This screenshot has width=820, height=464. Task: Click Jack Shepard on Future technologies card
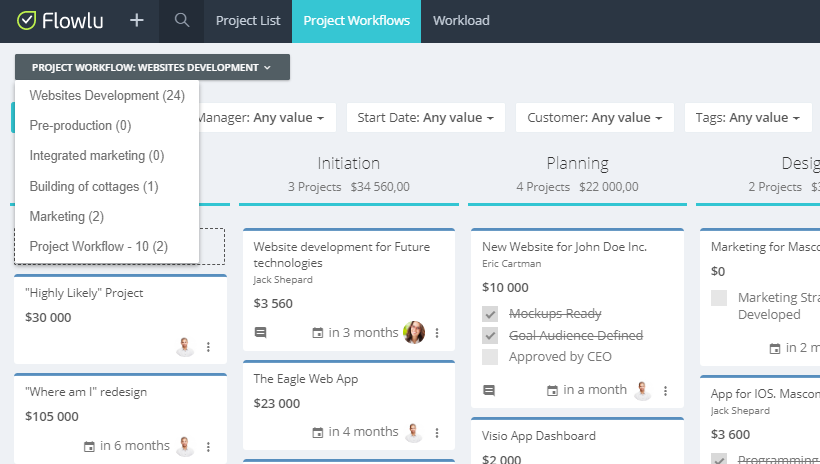tap(283, 280)
